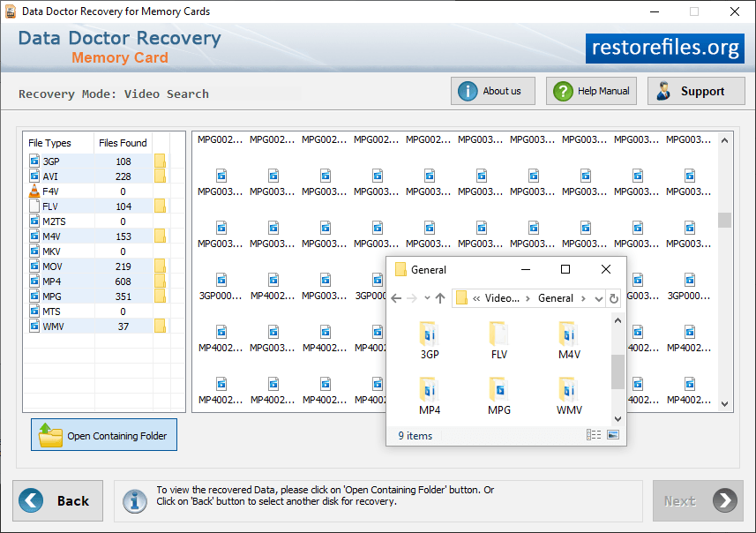Viewport: 756px width, 533px height.
Task: Select the first MPG002... file thumbnail
Action: 220,139
